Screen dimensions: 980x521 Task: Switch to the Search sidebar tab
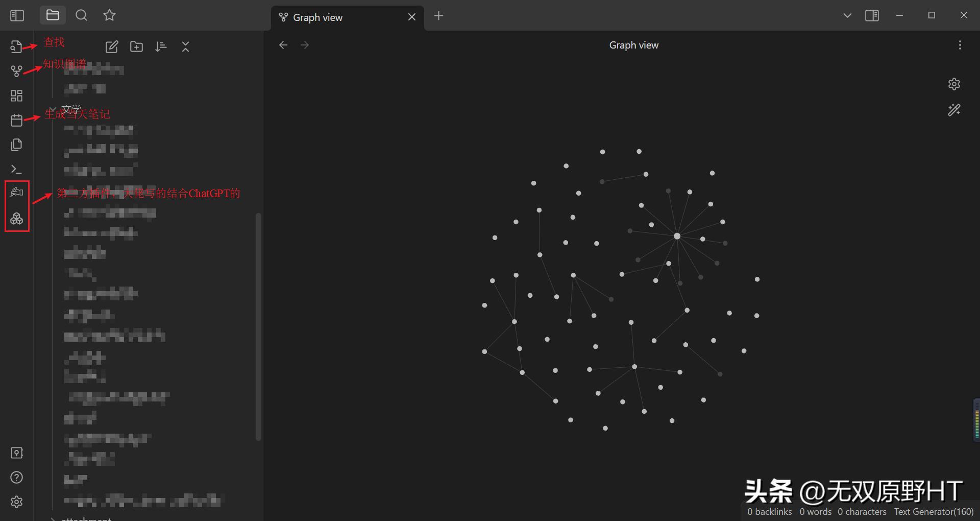point(81,16)
